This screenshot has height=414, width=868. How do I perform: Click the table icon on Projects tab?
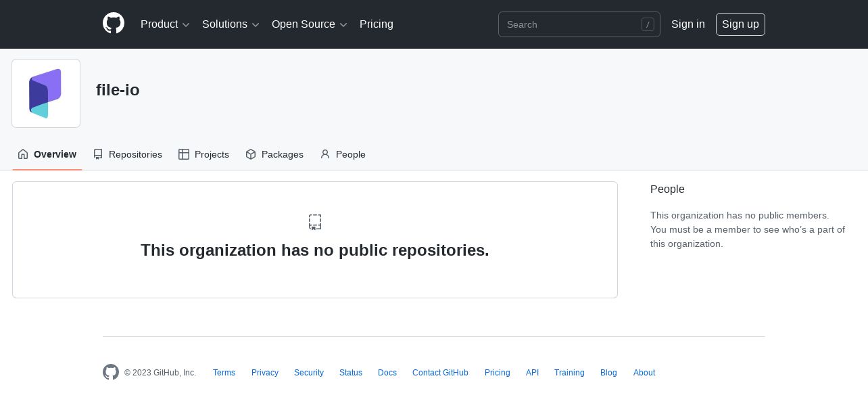click(x=184, y=154)
